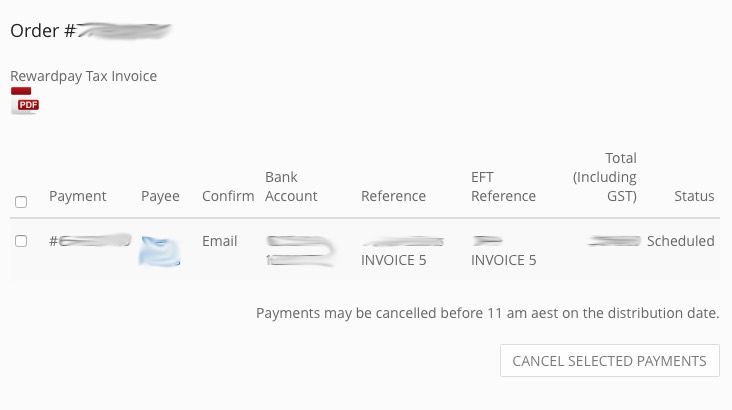Click the Total (Including GST) column header

click(x=605, y=177)
